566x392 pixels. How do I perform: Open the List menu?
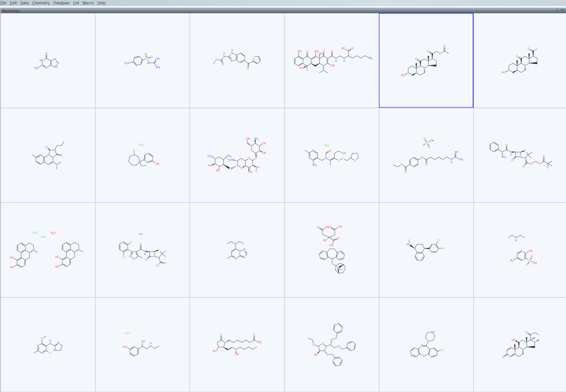(76, 3)
